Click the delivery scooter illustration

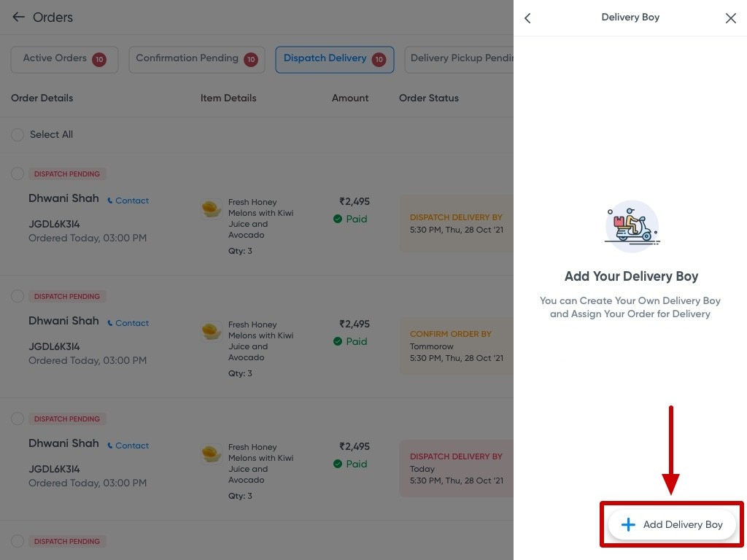click(631, 226)
